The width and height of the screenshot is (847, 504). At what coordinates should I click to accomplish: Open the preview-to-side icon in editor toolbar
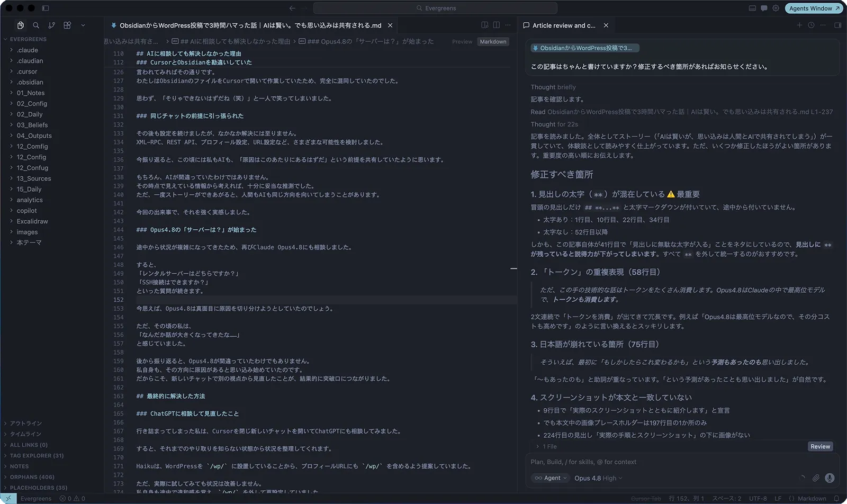(485, 25)
